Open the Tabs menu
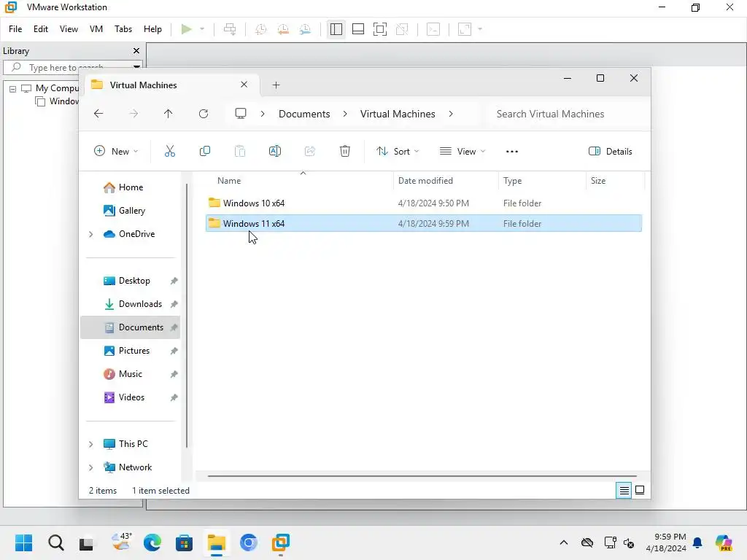The width and height of the screenshot is (747, 560). [123, 29]
